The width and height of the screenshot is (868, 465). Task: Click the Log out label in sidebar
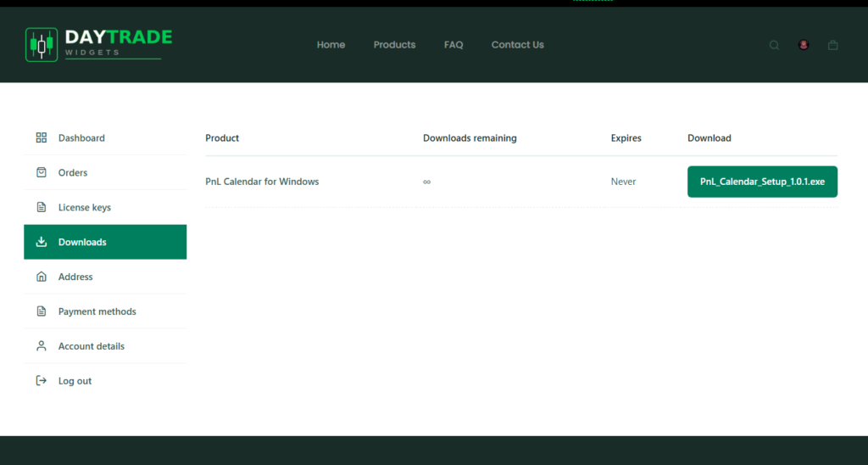pyautogui.click(x=75, y=381)
